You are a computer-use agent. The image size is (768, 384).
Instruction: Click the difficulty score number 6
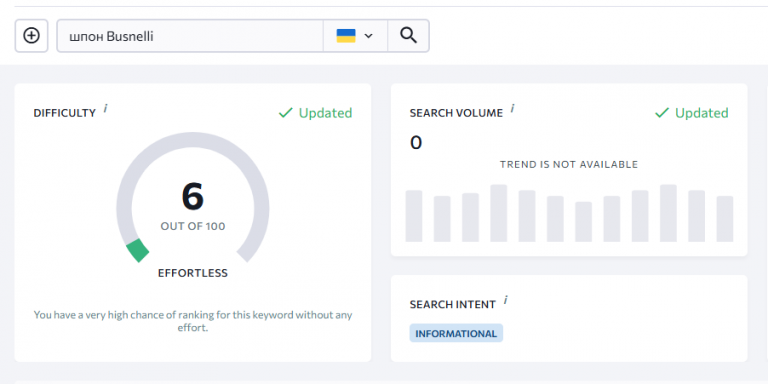click(193, 197)
